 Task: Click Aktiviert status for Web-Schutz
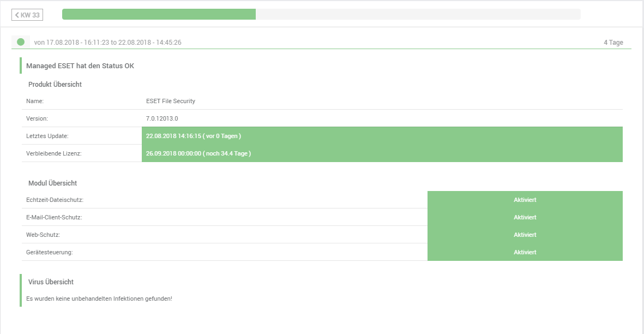(x=525, y=235)
